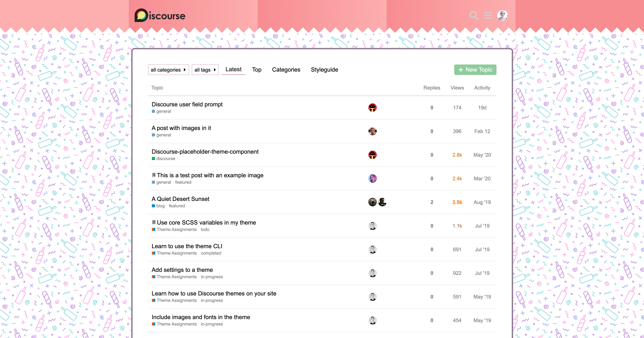Click the 'featured' tag on Desert Sunset
The height and width of the screenshot is (338, 644).
click(x=177, y=206)
